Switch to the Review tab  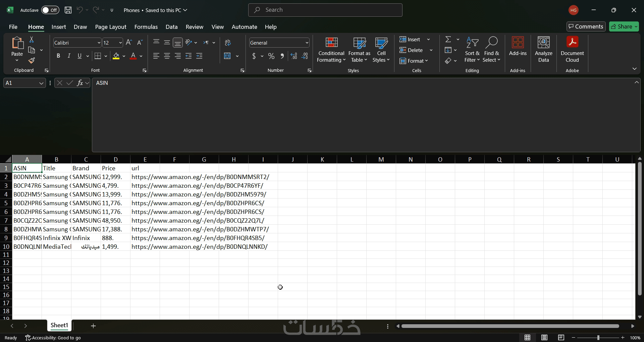coord(195,27)
